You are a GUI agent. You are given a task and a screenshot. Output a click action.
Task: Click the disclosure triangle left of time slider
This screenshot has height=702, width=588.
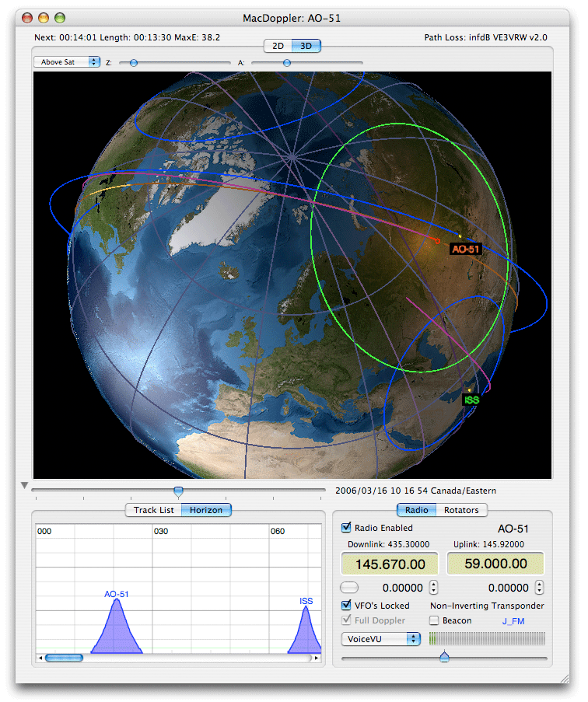click(x=24, y=486)
